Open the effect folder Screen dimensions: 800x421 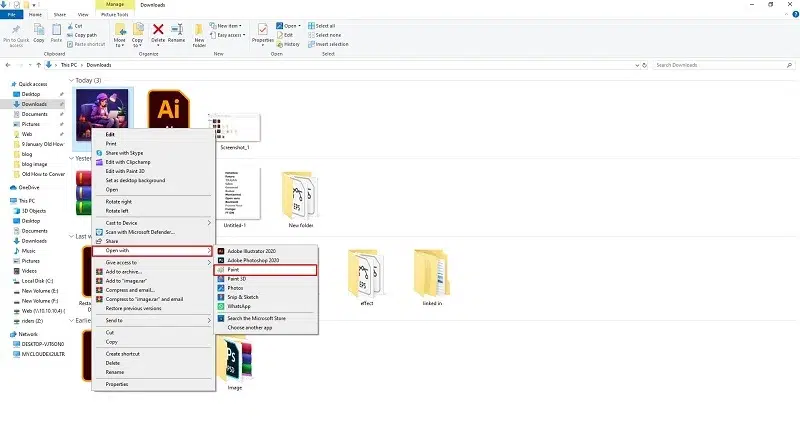point(366,277)
